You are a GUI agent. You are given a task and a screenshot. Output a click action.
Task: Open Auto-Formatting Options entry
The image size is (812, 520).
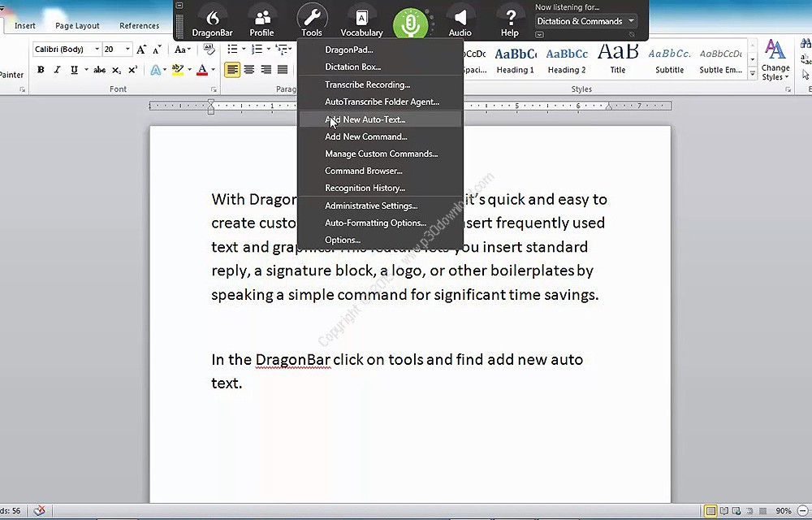tap(380, 223)
